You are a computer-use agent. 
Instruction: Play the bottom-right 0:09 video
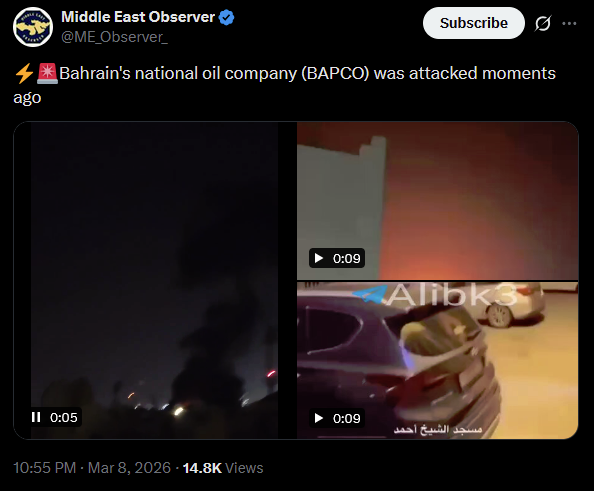[319, 418]
